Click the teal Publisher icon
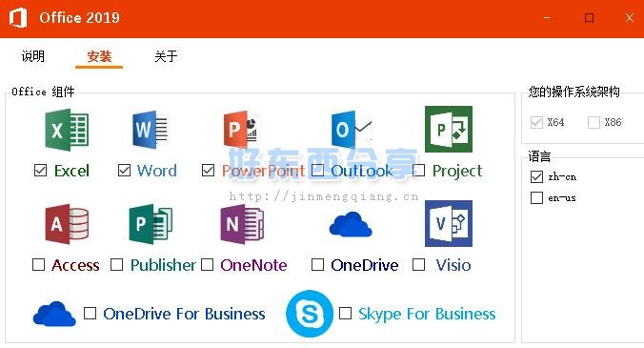This screenshot has width=644, height=348. coord(151,224)
